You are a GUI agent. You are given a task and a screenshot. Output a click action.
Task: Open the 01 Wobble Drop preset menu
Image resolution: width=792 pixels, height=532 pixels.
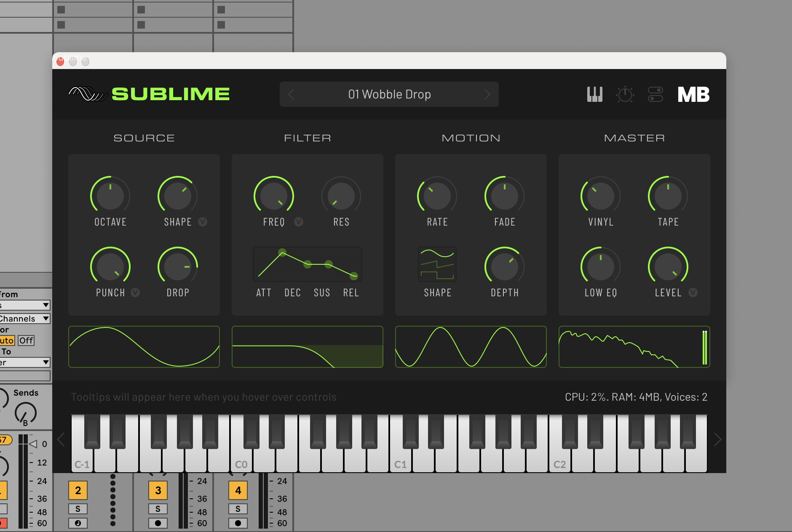(x=389, y=94)
